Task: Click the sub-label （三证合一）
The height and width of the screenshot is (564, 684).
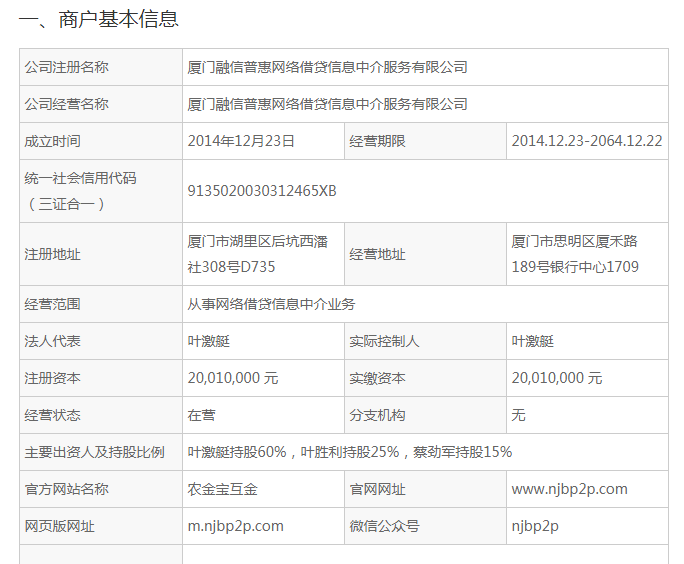Action: click(66, 204)
